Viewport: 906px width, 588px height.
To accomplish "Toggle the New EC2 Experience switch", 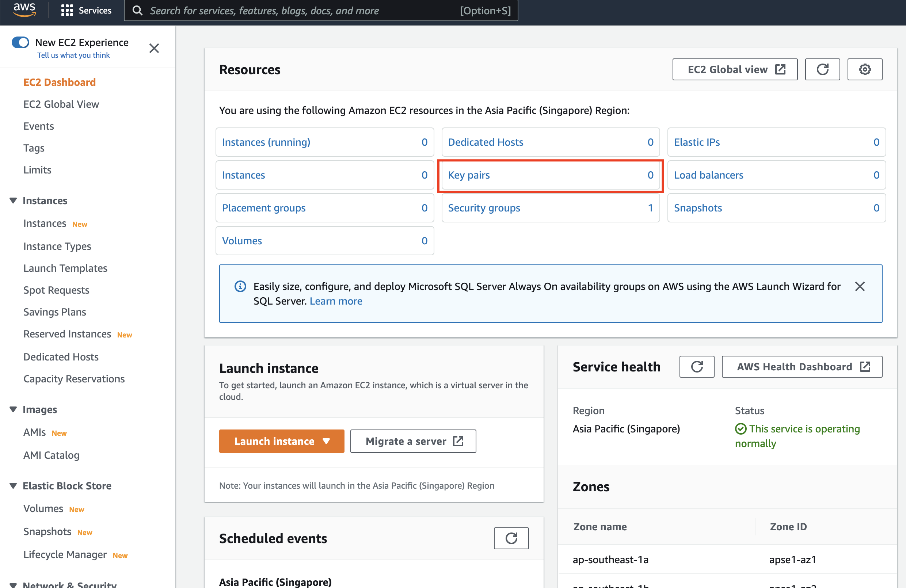I will point(20,42).
